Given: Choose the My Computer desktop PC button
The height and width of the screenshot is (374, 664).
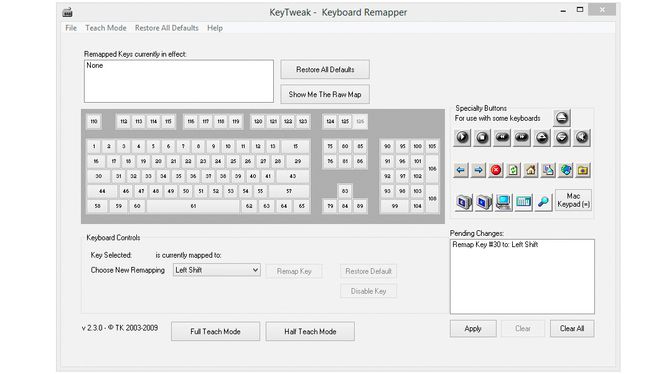Looking at the screenshot, I should pyautogui.click(x=503, y=202).
